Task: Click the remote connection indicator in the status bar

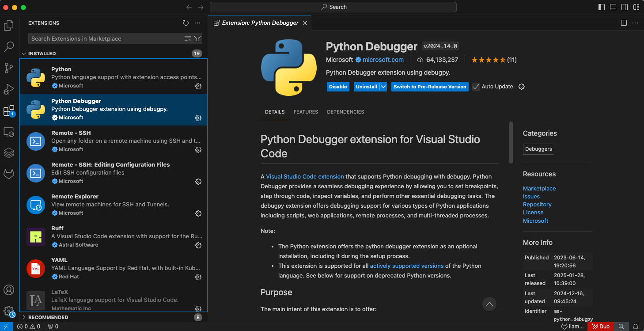Action: [x=5, y=326]
